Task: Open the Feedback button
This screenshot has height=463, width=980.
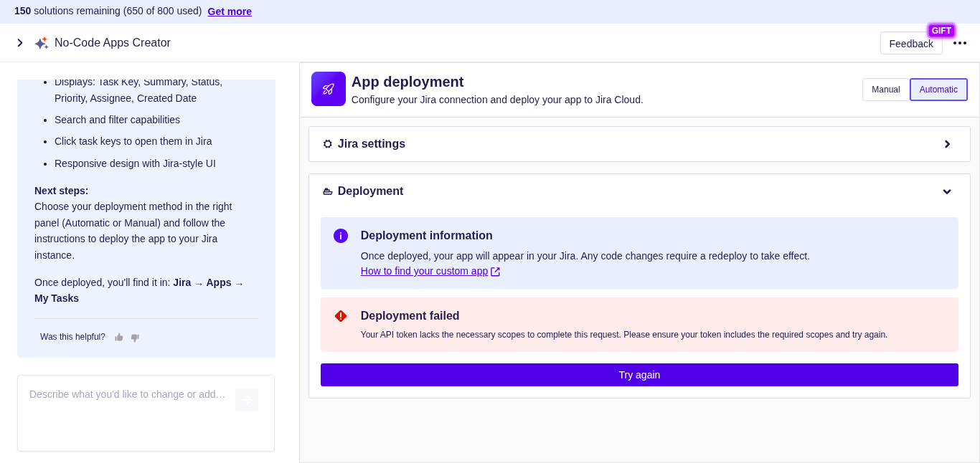Action: coord(911,44)
